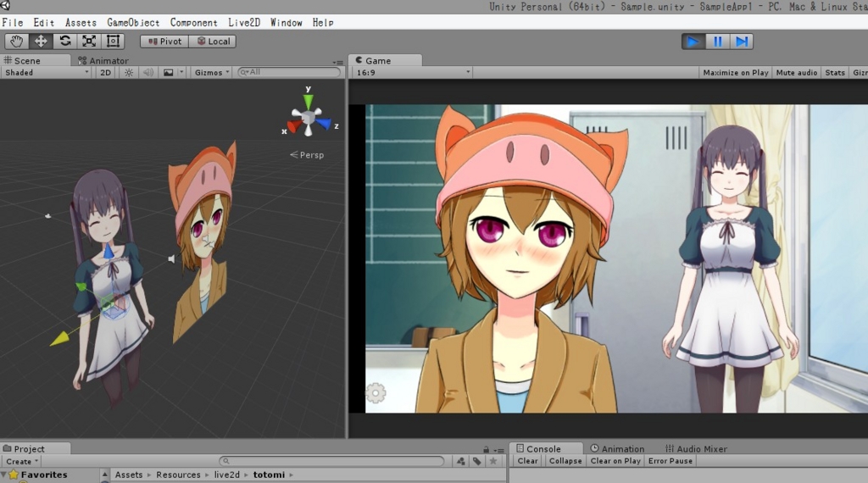Switch to the Animator tab
This screenshot has width=868, height=483.
point(103,60)
